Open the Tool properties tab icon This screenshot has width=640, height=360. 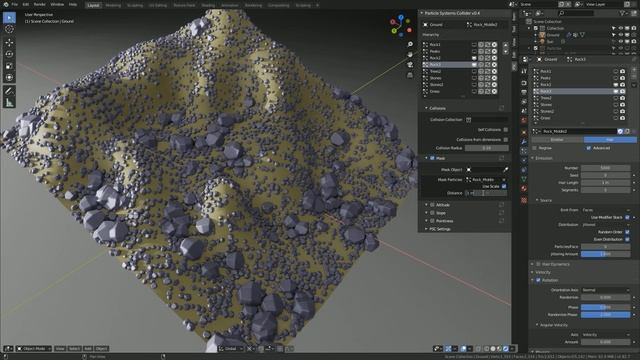click(524, 72)
